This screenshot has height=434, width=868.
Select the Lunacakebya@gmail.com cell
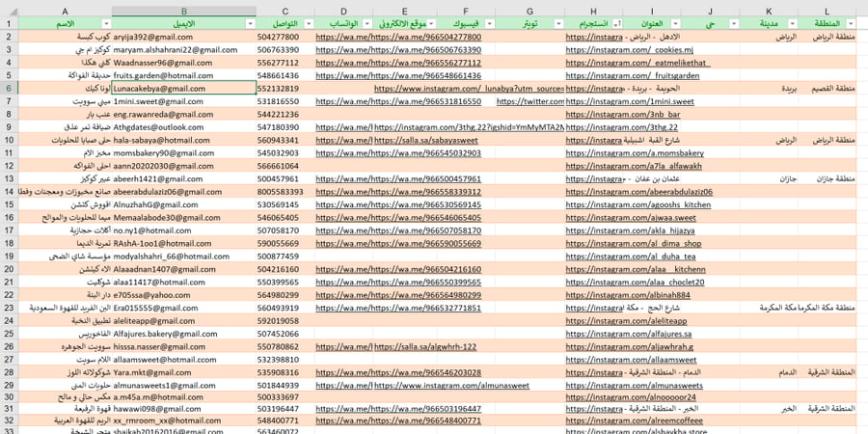click(x=184, y=89)
